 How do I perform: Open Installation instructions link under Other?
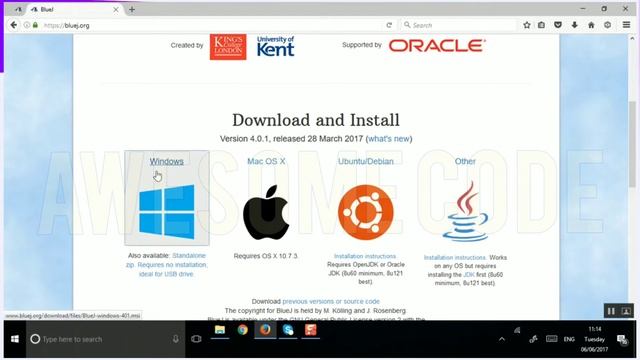[x=455, y=258]
